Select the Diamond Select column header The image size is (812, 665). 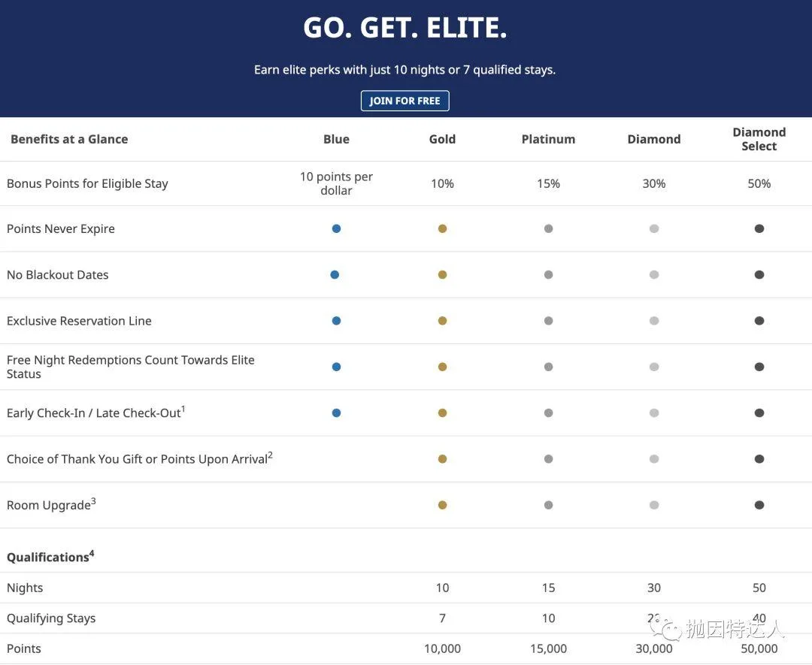point(759,139)
